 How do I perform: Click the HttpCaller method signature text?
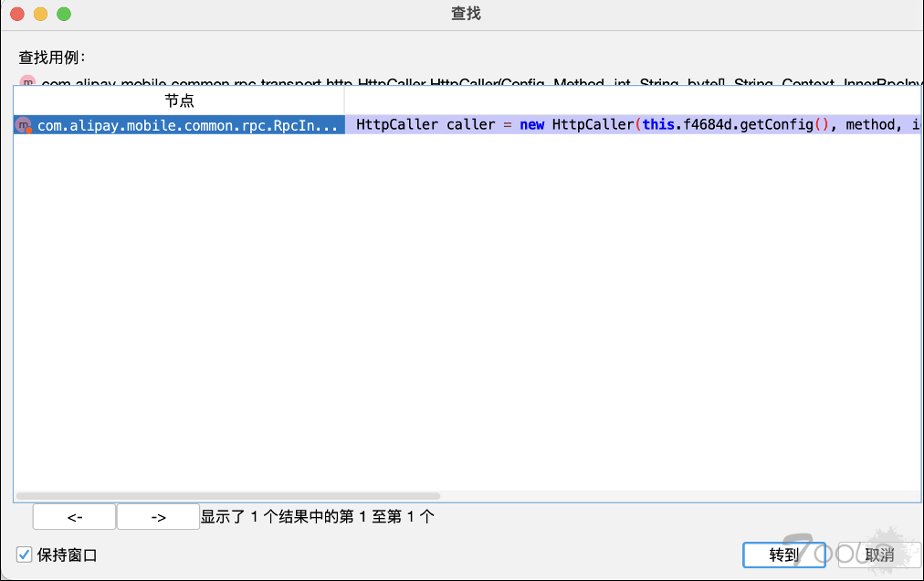click(457, 83)
